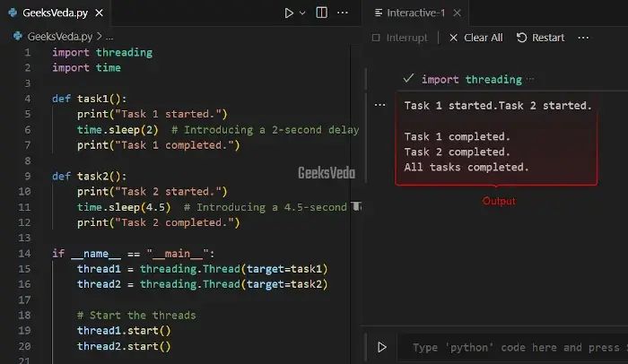Image resolution: width=628 pixels, height=364 pixels.
Task: Click print("Task 2 started.") on line 10
Action: coord(153,191)
